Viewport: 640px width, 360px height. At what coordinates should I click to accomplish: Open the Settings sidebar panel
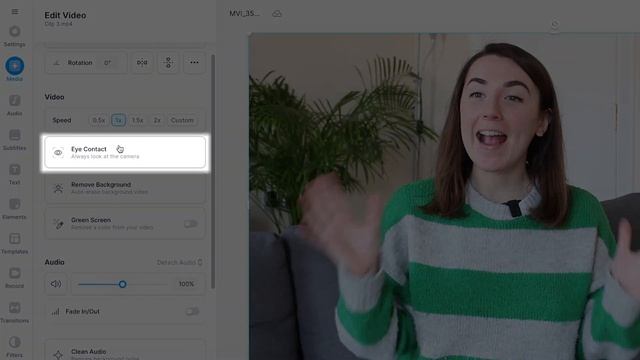15,36
